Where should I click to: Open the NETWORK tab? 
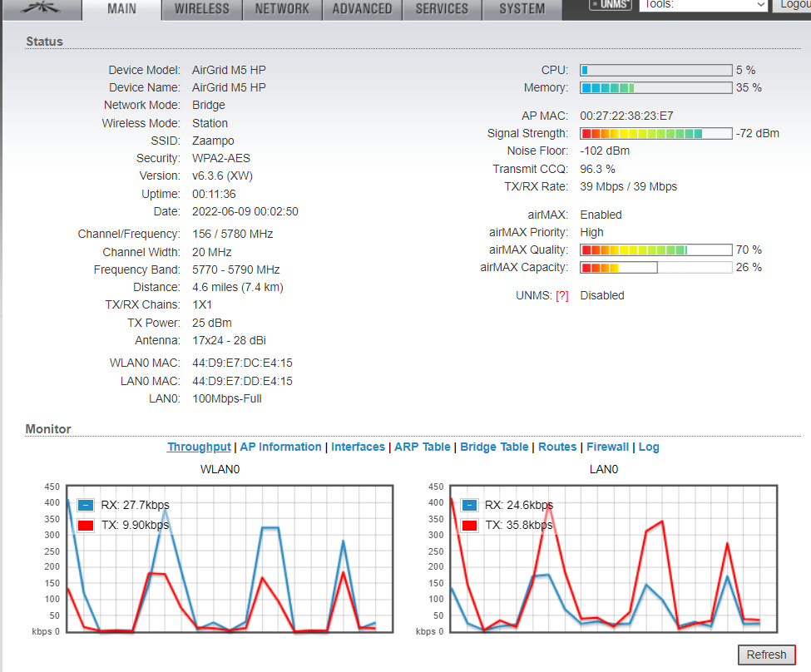tap(282, 9)
